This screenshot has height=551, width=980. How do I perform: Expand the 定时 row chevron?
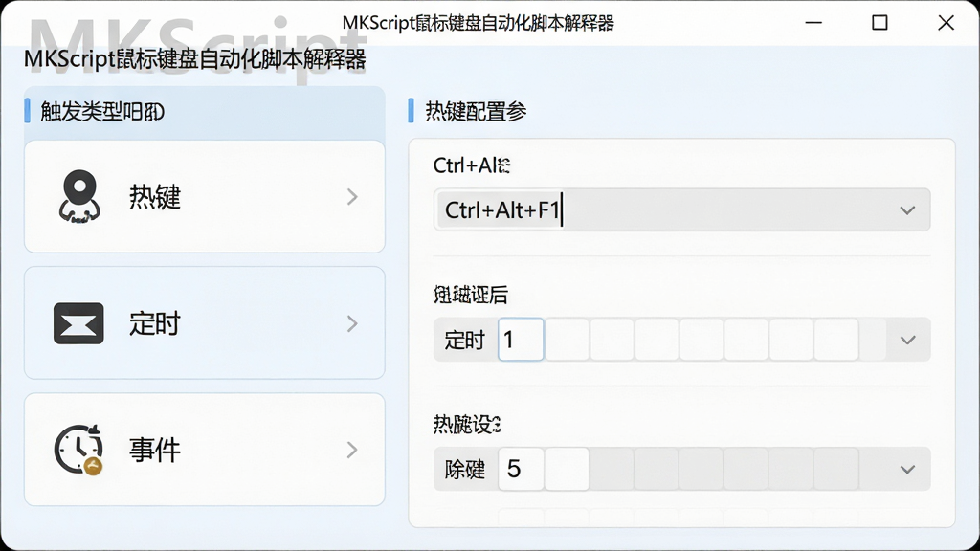pyautogui.click(x=352, y=323)
